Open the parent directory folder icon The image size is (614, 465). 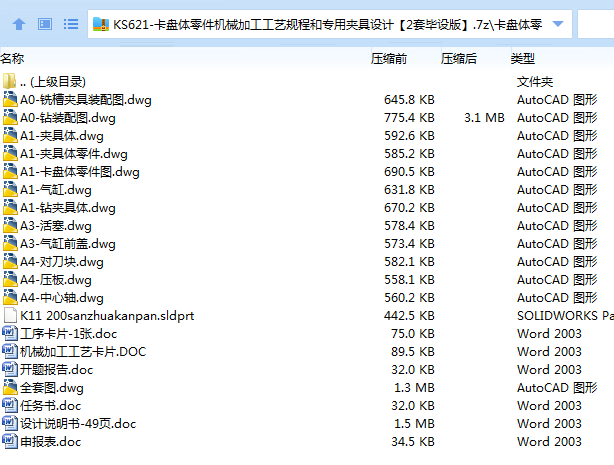[10, 81]
